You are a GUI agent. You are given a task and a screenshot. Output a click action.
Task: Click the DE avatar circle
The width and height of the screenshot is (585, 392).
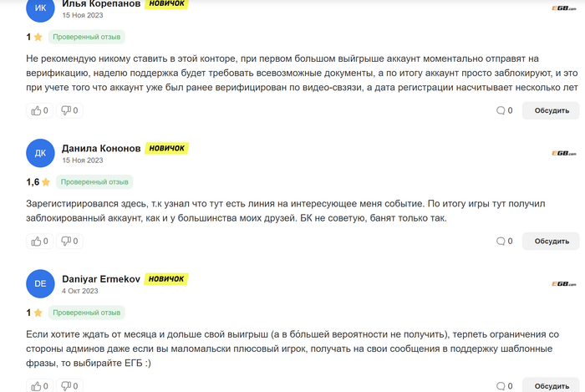[x=40, y=284]
